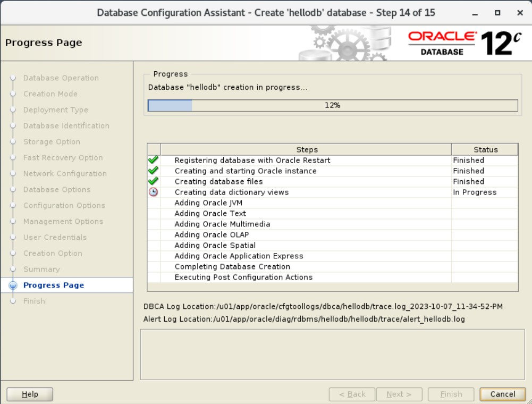Click the disabled Next button
This screenshot has height=404, width=532.
[x=399, y=394]
